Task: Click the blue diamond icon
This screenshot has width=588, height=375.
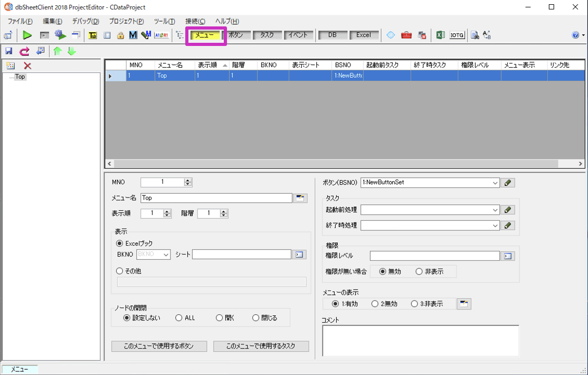Action: [391, 35]
